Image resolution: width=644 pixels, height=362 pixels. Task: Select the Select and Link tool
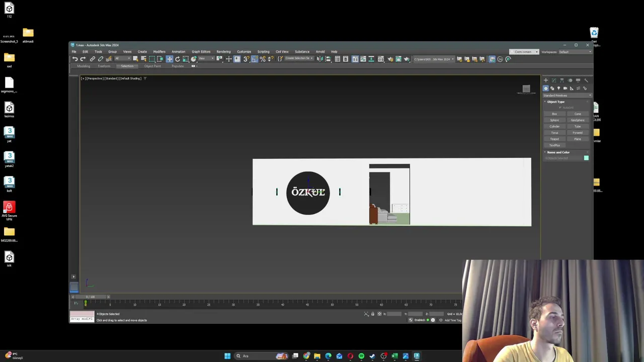click(x=93, y=59)
